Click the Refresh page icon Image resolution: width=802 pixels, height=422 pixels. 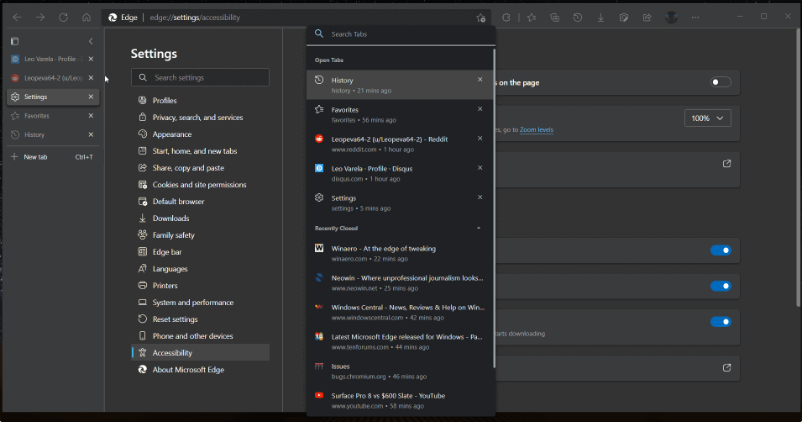pos(63,17)
